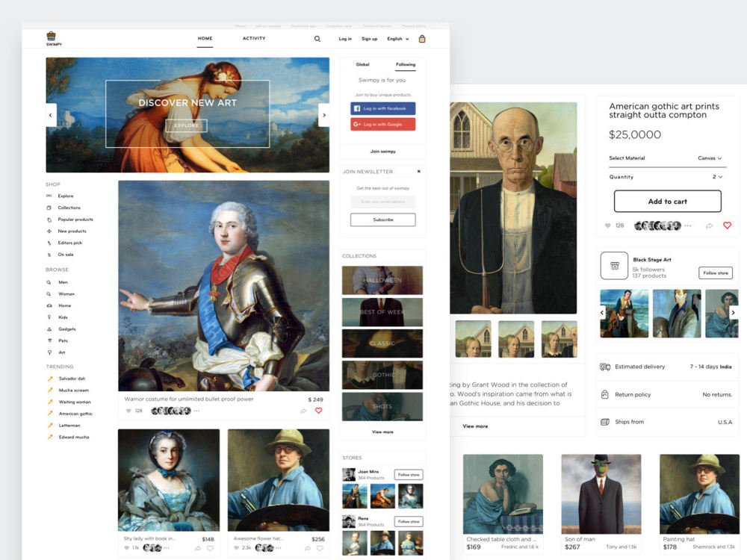Click the Ships from icon
Image resolution: width=747 pixels, height=560 pixels.
pyautogui.click(x=604, y=422)
